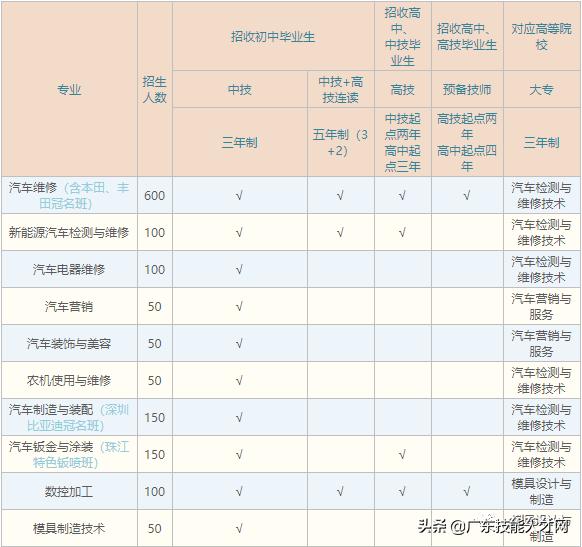The height and width of the screenshot is (547, 582).
Task: Select the 高技起点两年 高中起点四年 cell
Action: (467, 143)
